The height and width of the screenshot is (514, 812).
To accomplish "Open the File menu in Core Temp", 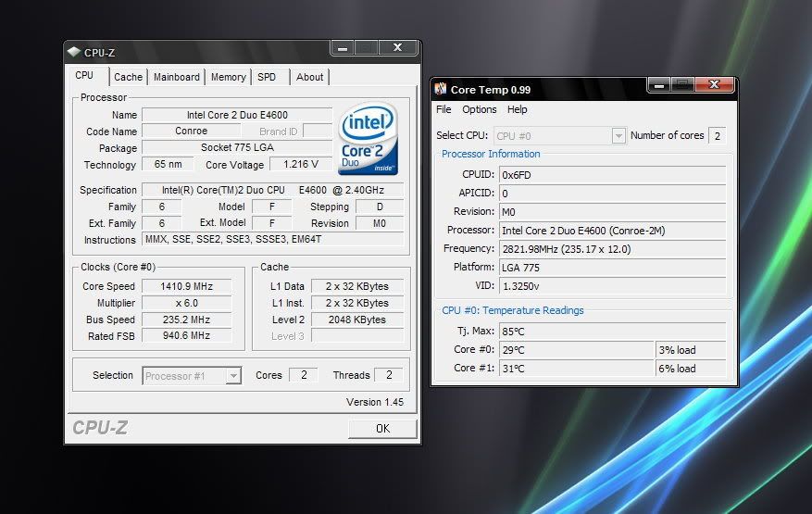I will tap(443, 109).
